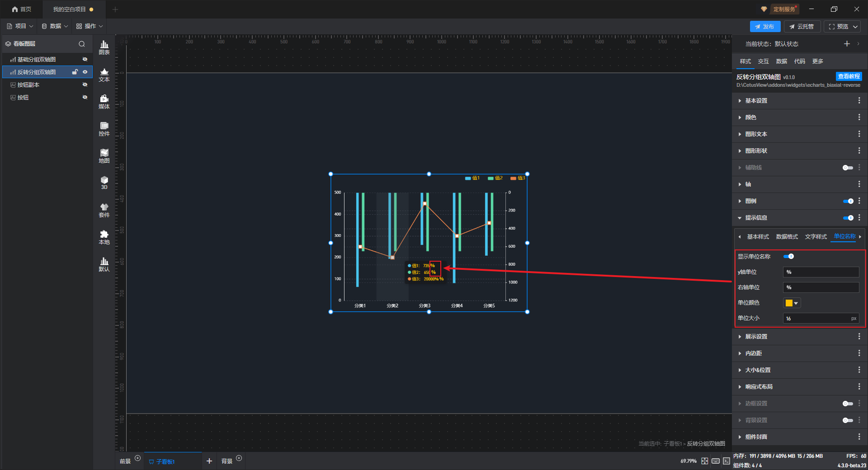Expand the 基本设置 section

(x=756, y=101)
